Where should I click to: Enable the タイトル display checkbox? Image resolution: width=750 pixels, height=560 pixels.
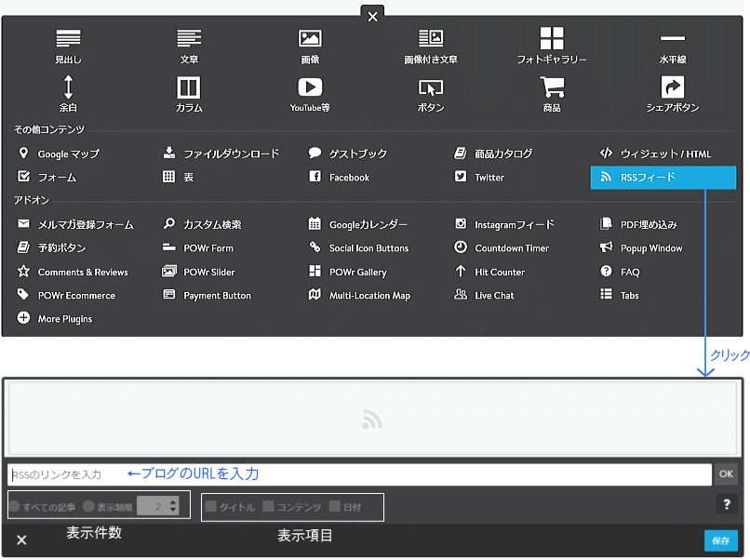pos(209,507)
